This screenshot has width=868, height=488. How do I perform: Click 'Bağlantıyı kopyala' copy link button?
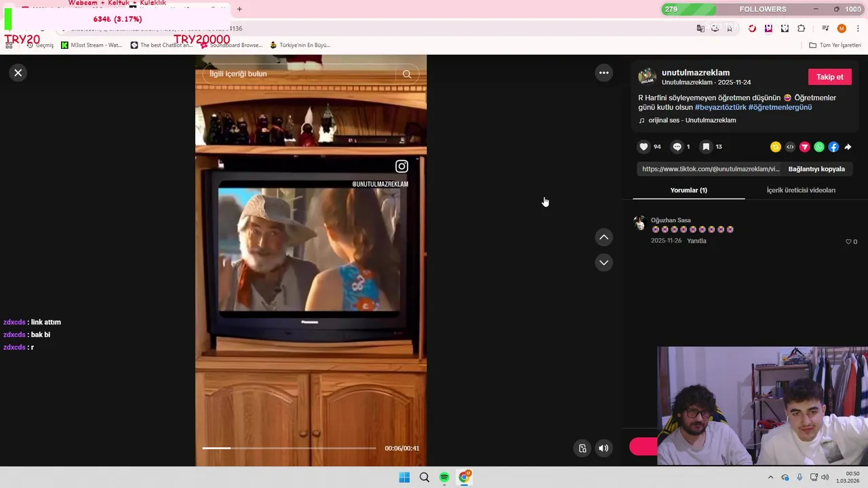pyautogui.click(x=816, y=169)
